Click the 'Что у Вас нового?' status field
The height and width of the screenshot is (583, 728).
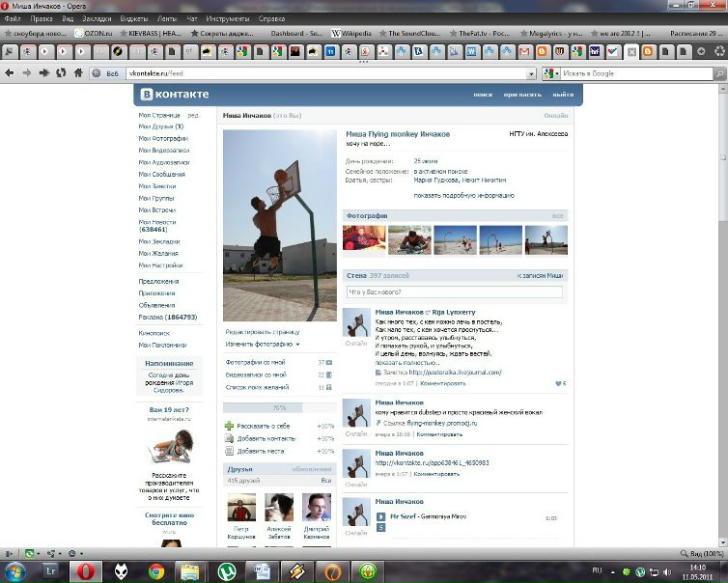[x=454, y=291]
